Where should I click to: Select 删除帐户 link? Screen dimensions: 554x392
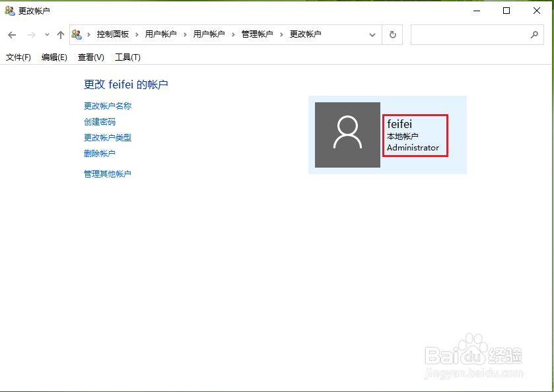pyautogui.click(x=99, y=153)
